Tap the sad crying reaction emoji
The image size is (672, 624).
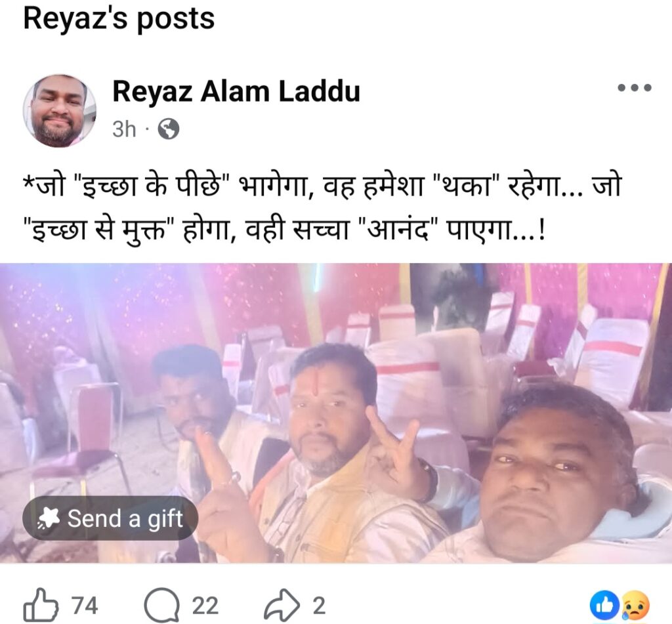tap(635, 606)
